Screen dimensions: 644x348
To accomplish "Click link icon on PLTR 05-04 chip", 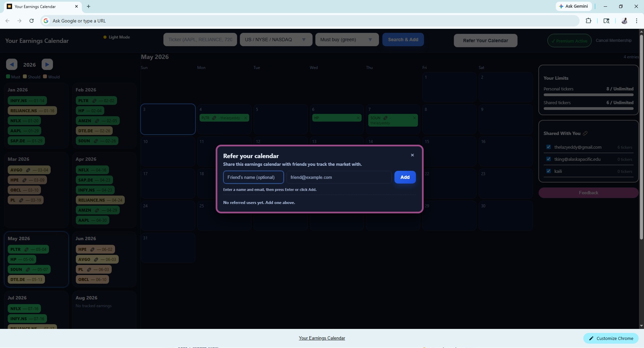I will coord(26,249).
